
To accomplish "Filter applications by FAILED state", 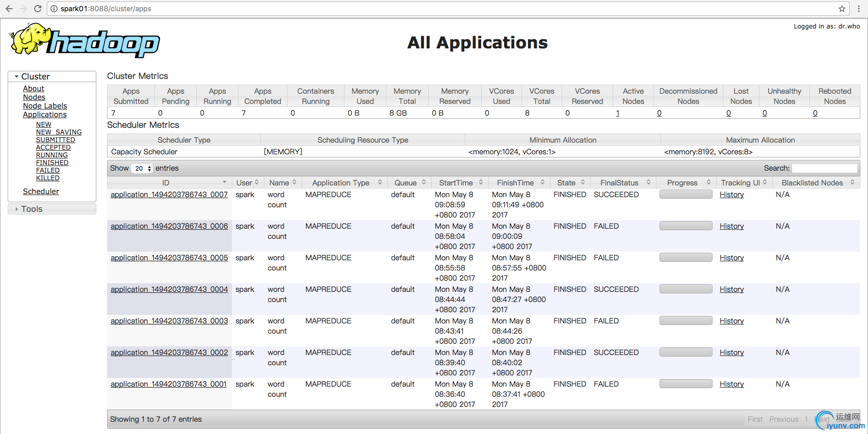I will point(47,171).
